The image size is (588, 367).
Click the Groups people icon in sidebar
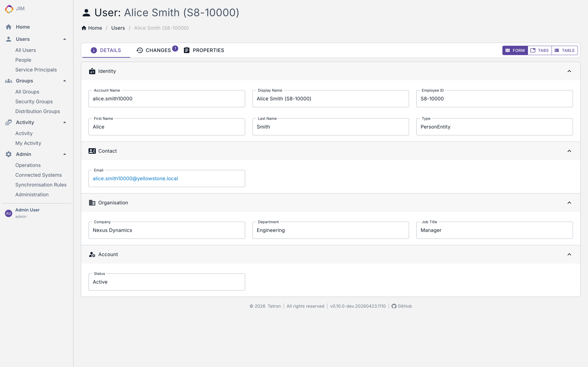[9, 81]
